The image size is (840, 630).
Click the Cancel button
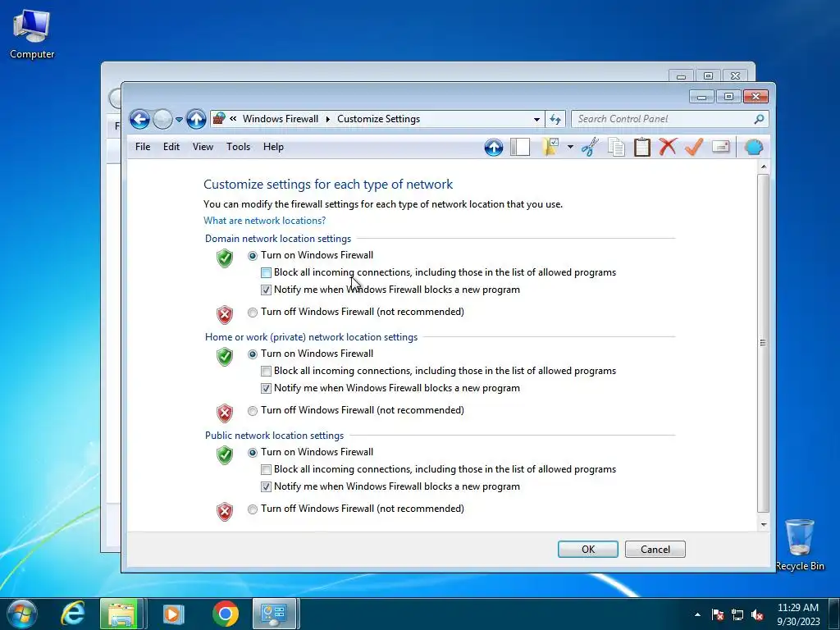[x=655, y=549]
